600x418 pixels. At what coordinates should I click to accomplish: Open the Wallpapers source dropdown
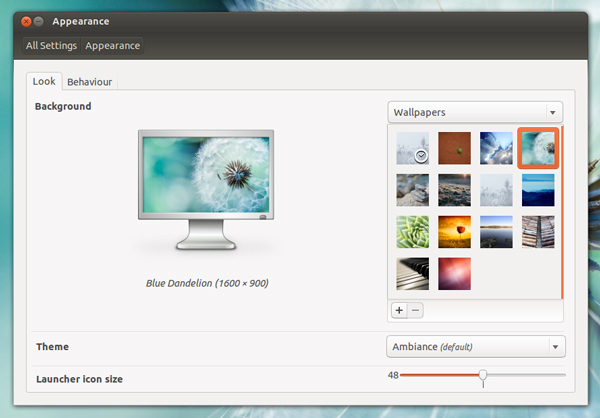click(475, 112)
